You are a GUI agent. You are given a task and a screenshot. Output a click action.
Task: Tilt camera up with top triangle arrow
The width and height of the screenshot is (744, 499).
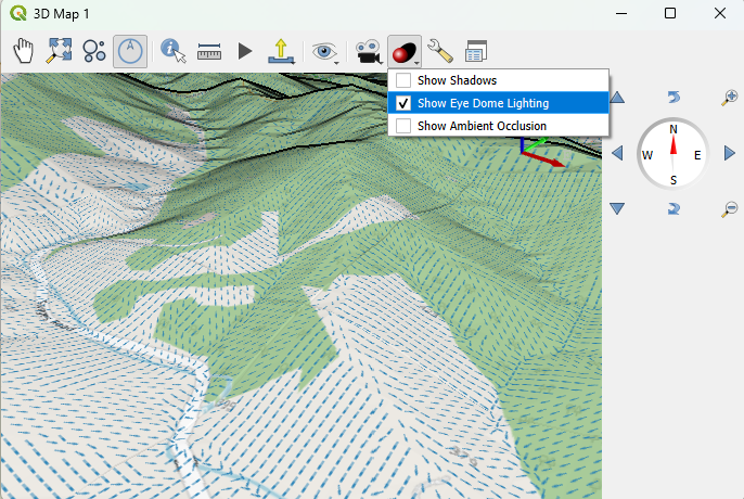click(x=617, y=98)
